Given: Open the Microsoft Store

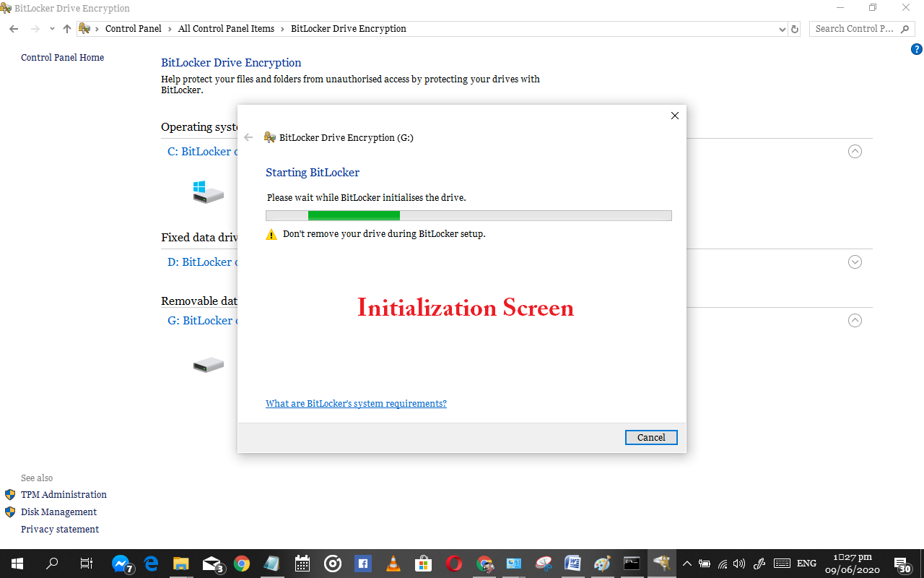Looking at the screenshot, I should coord(423,564).
